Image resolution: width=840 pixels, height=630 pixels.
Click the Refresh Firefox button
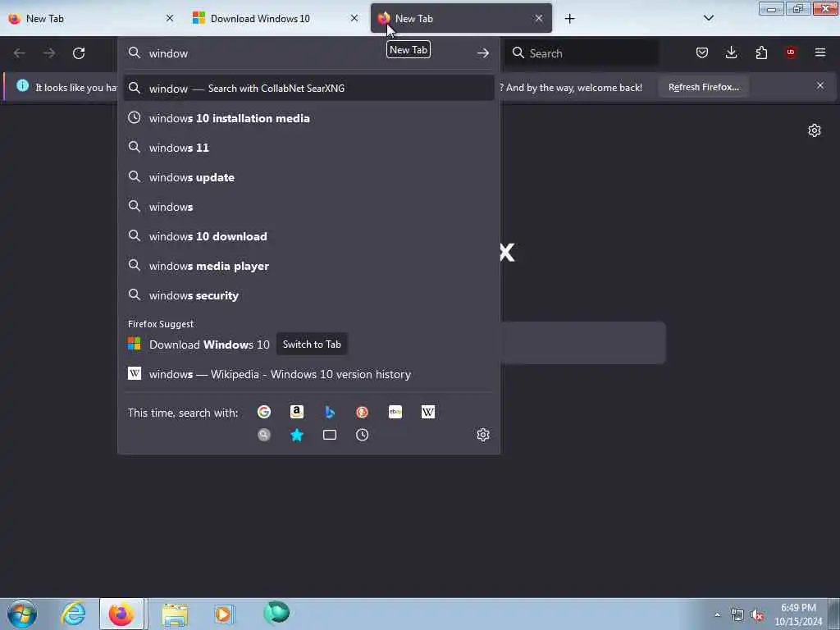point(703,87)
